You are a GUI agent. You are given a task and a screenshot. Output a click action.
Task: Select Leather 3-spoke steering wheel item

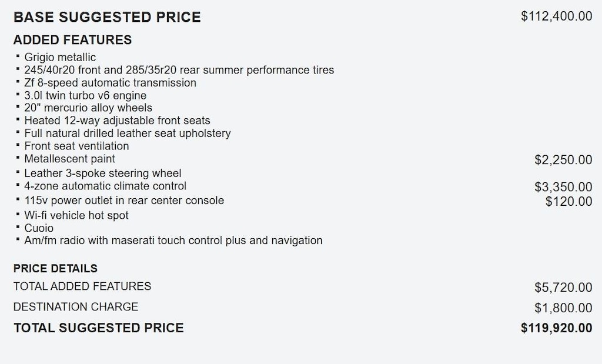click(102, 173)
